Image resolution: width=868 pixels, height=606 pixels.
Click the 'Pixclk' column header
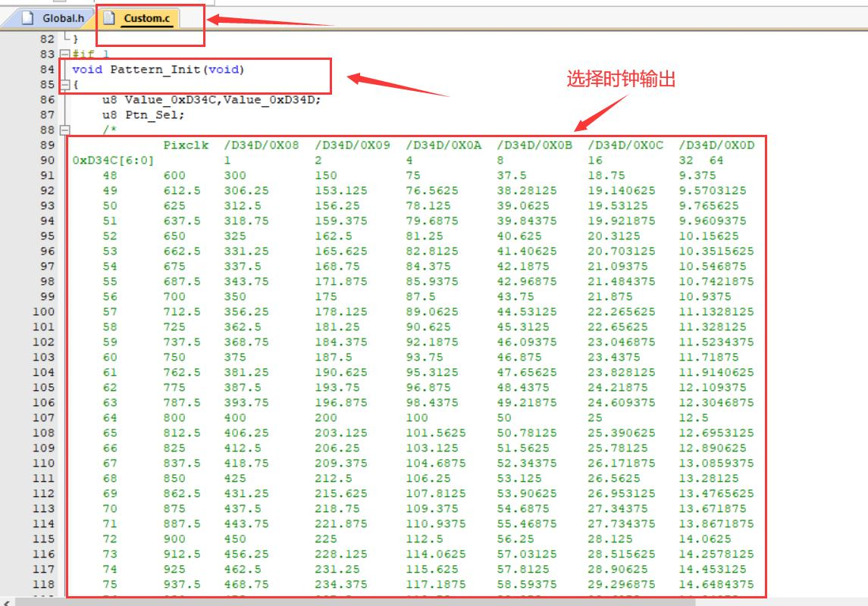[x=186, y=145]
